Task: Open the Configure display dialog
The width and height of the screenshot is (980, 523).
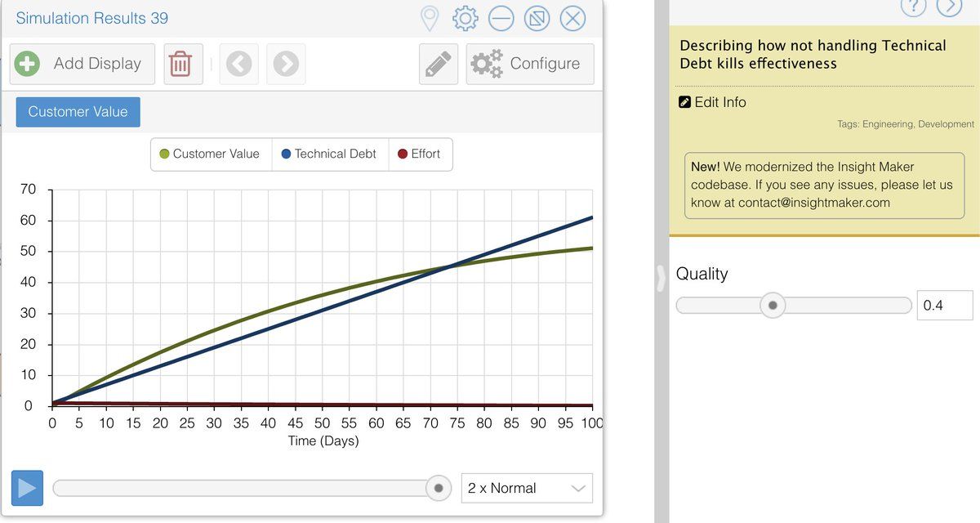Action: tap(530, 64)
